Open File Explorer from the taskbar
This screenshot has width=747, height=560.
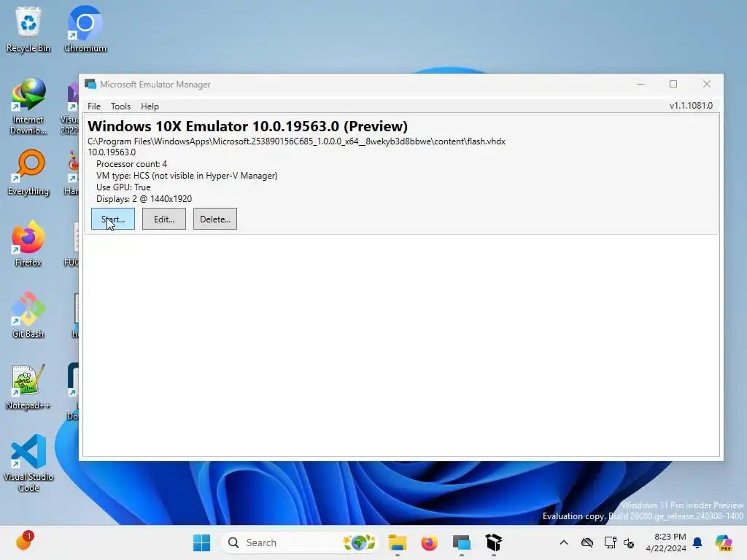398,542
